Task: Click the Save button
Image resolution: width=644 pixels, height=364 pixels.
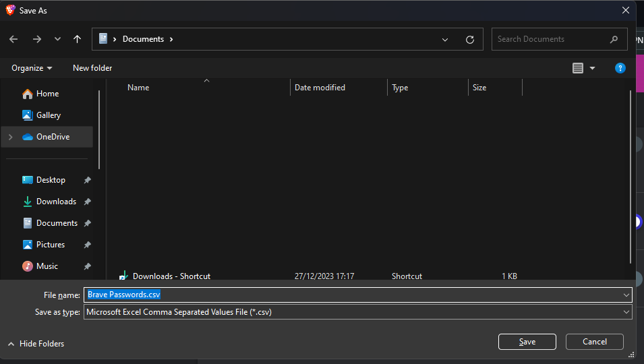Action: coord(527,342)
